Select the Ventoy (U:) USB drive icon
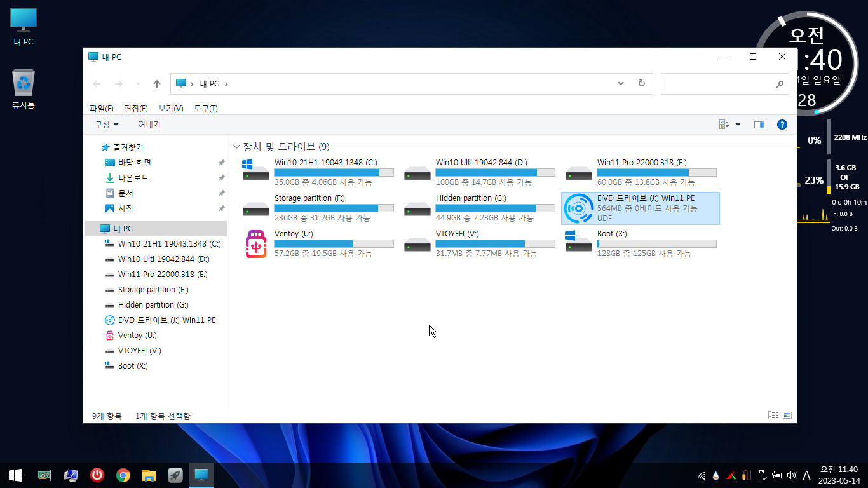The width and height of the screenshot is (868, 488). [x=256, y=244]
